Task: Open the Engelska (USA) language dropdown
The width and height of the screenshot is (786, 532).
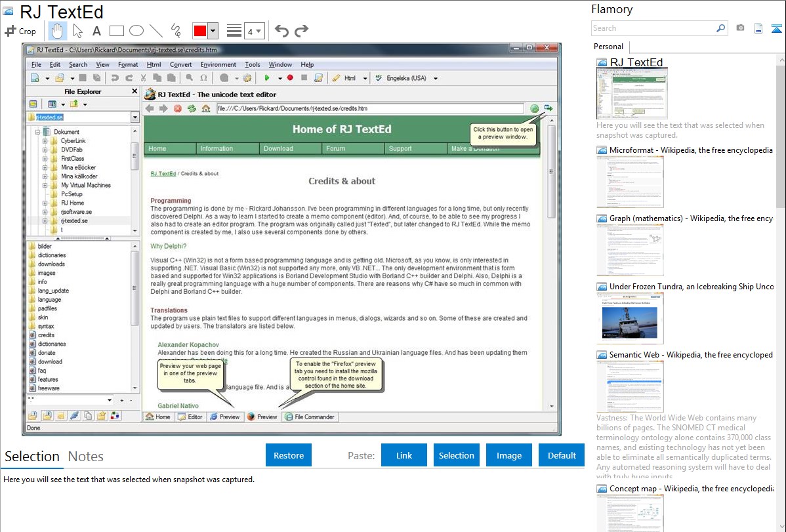Action: [x=436, y=78]
